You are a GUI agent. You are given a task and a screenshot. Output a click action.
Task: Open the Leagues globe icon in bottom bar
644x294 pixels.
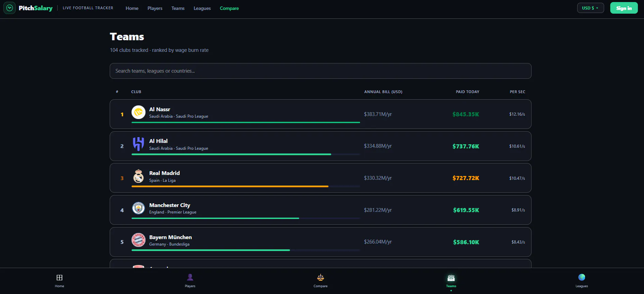[x=582, y=277]
